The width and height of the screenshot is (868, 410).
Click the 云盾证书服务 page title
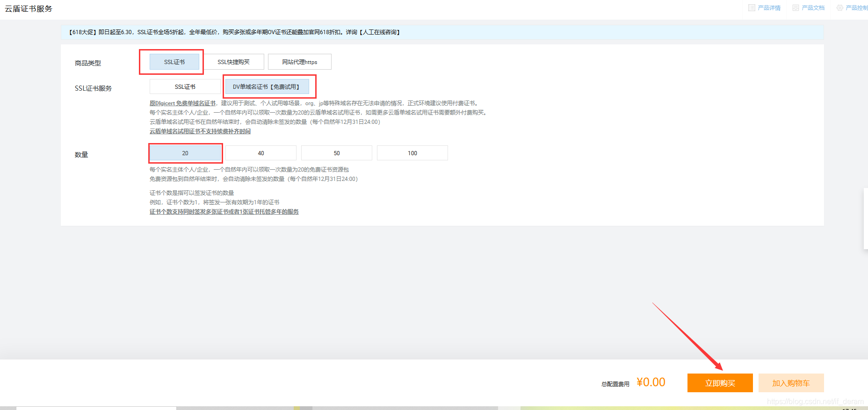29,8
